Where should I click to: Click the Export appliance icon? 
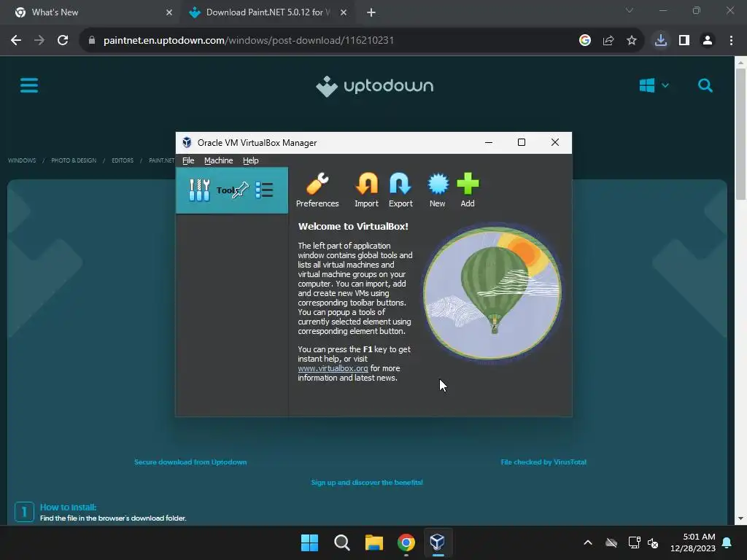[x=400, y=190]
